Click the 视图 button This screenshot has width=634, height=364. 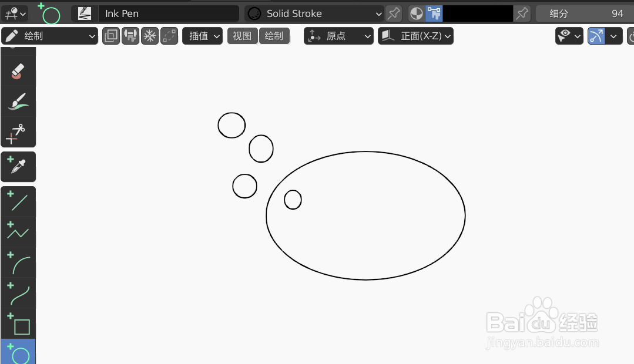(242, 36)
